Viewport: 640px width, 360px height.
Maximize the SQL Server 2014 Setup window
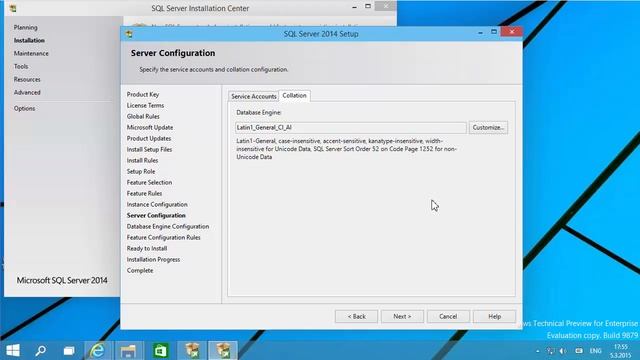(x=494, y=32)
